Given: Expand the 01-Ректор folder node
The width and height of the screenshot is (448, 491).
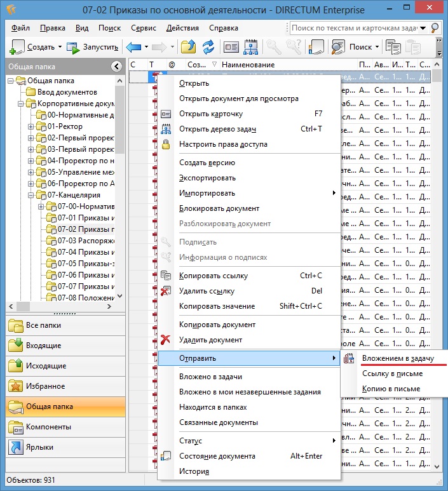Looking at the screenshot, I should coord(31,127).
